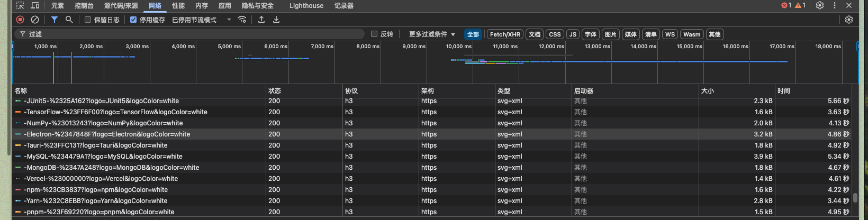The height and width of the screenshot is (220, 868).
Task: Select the 全部 filter
Action: point(473,34)
